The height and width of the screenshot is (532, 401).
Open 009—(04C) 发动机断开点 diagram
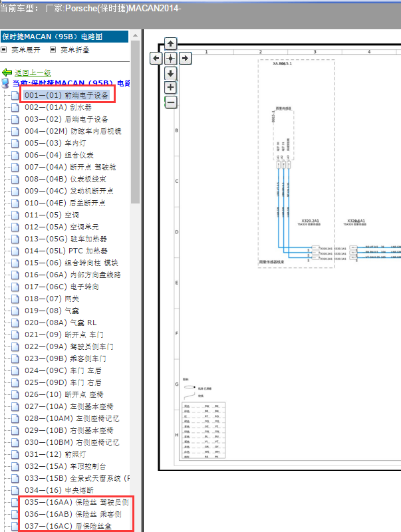point(69,191)
